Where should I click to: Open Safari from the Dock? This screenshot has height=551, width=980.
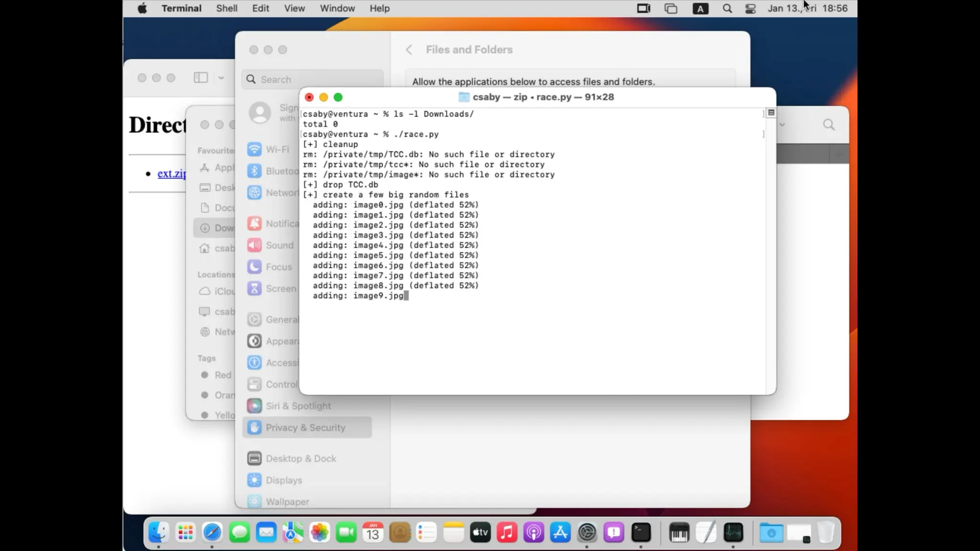[212, 532]
